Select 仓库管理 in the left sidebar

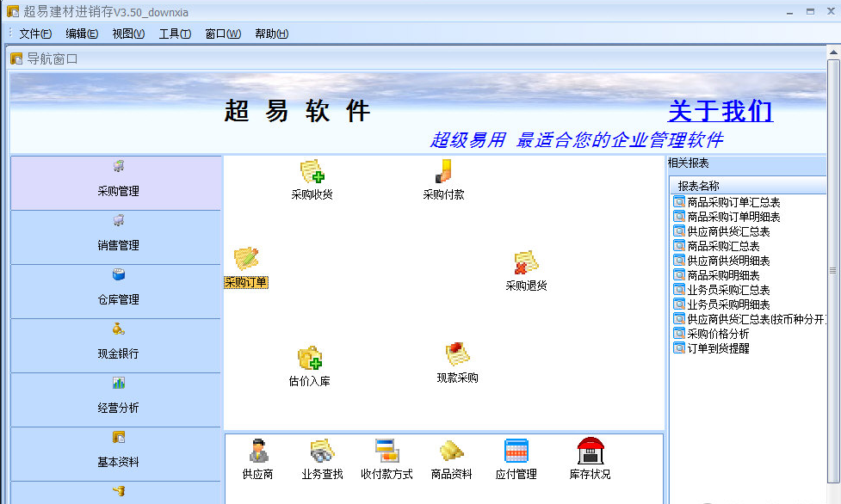click(x=116, y=292)
